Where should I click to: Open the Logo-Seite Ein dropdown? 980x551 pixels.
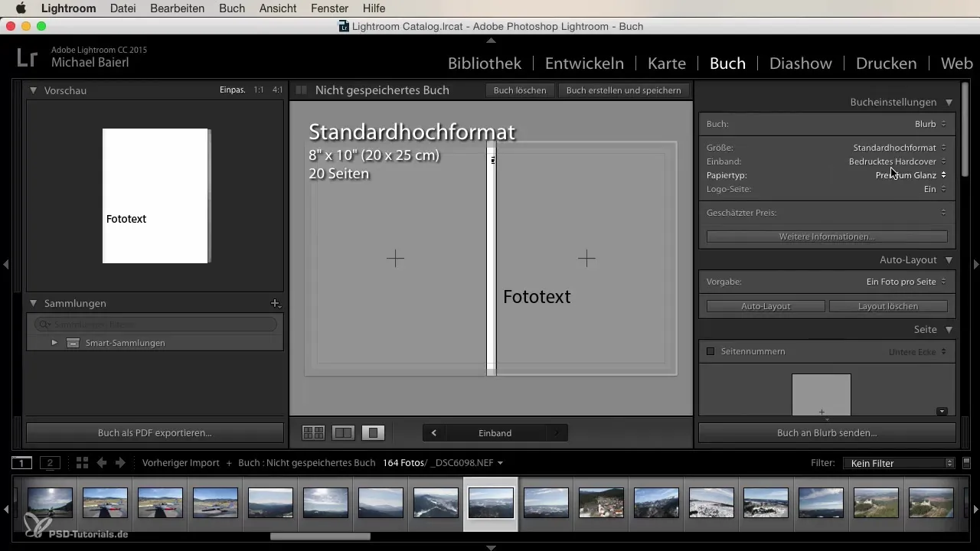point(935,189)
